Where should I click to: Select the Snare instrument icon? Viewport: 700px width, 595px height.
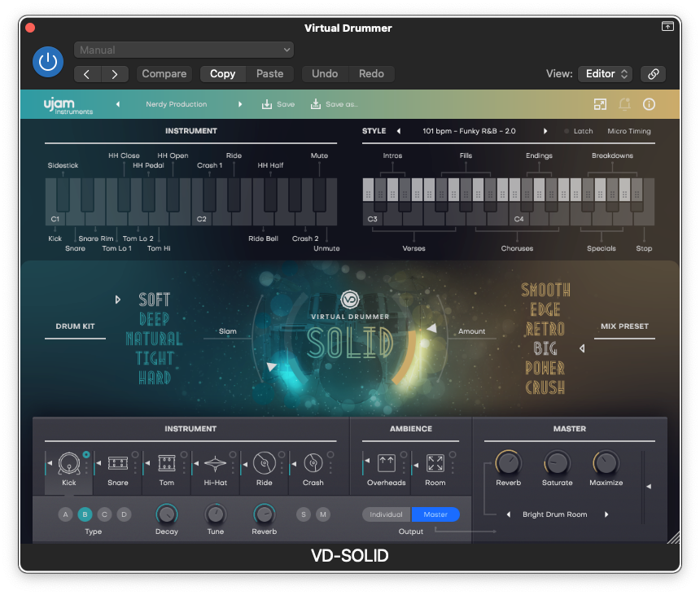118,463
